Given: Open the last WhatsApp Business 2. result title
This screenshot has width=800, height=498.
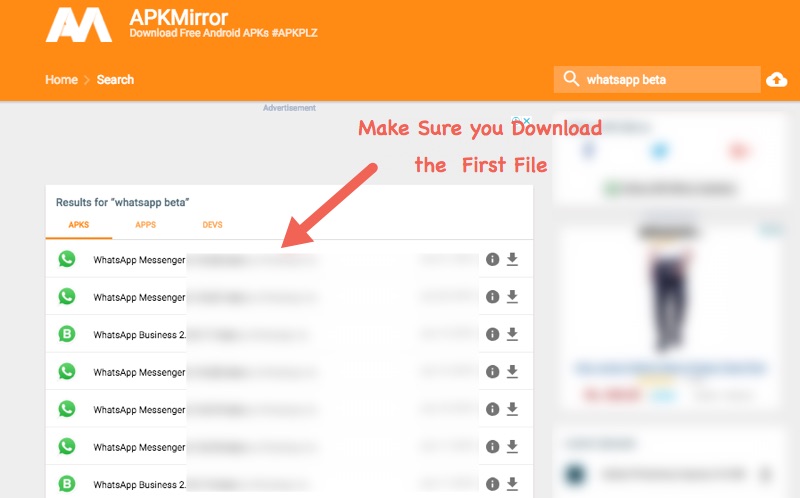Looking at the screenshot, I should click(x=139, y=485).
